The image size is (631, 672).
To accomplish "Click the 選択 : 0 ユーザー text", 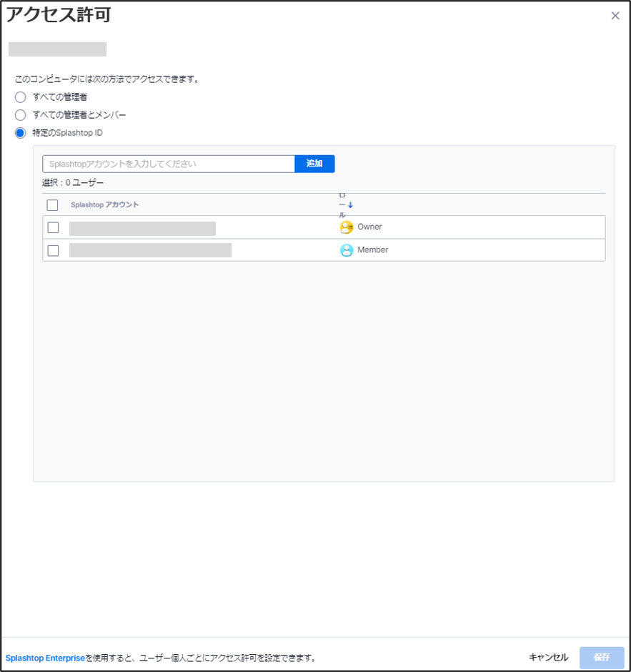I will click(x=73, y=183).
